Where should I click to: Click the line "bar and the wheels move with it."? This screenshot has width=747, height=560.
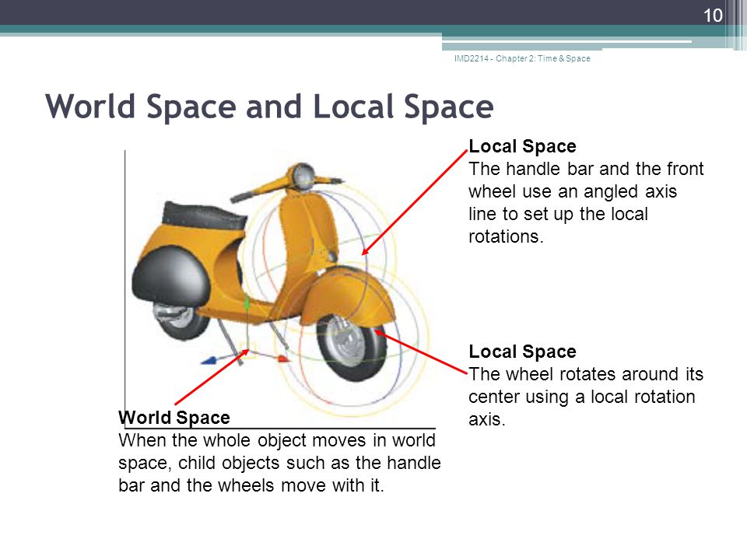click(x=251, y=485)
